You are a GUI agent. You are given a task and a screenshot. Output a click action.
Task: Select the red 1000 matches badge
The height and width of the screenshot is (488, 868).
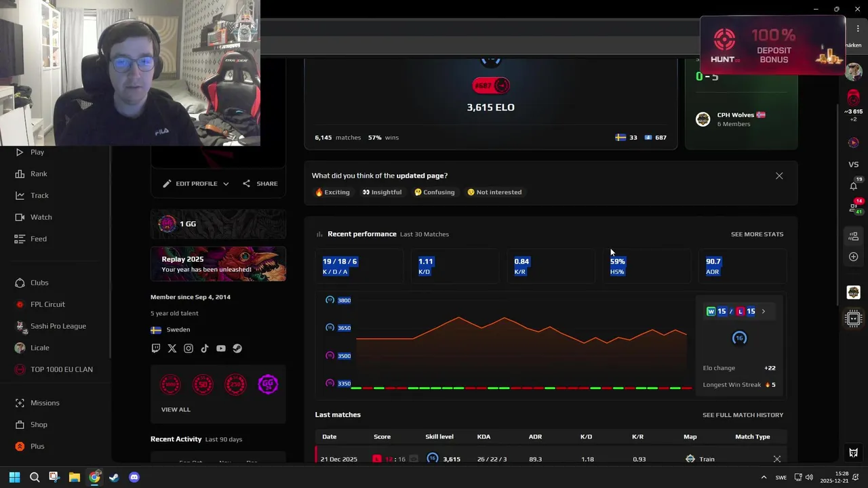tap(170, 384)
